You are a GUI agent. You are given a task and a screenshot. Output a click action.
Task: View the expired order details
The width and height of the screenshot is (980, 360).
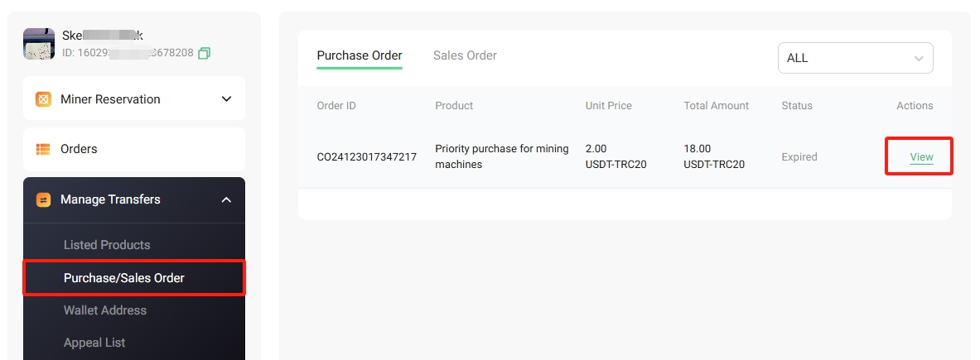[921, 157]
